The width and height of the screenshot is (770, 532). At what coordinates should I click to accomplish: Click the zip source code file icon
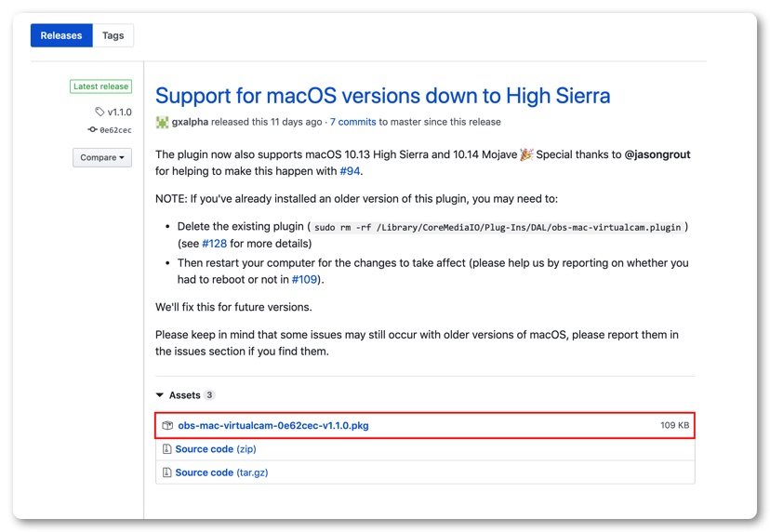coord(167,449)
